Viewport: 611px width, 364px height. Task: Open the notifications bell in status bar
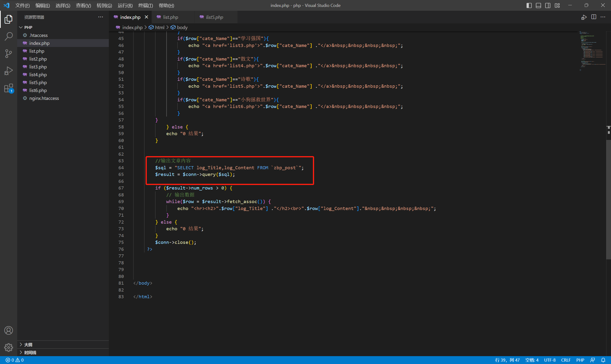603,360
